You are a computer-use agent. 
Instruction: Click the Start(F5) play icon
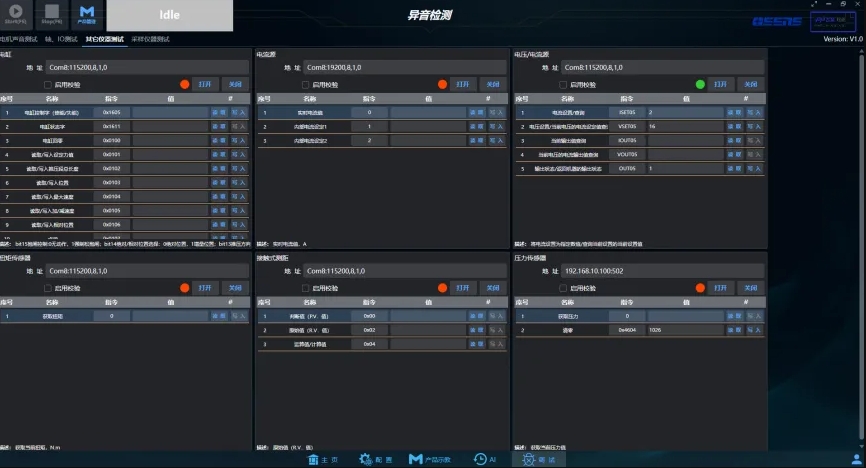(x=16, y=13)
